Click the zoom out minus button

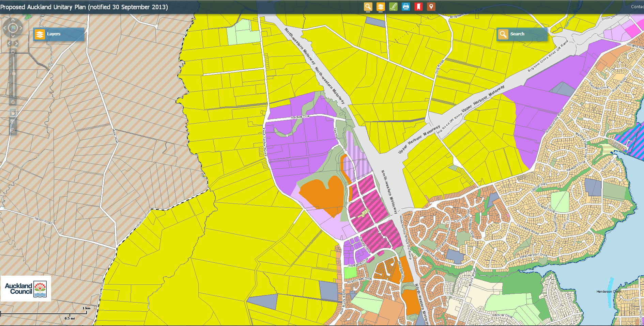[x=13, y=102]
